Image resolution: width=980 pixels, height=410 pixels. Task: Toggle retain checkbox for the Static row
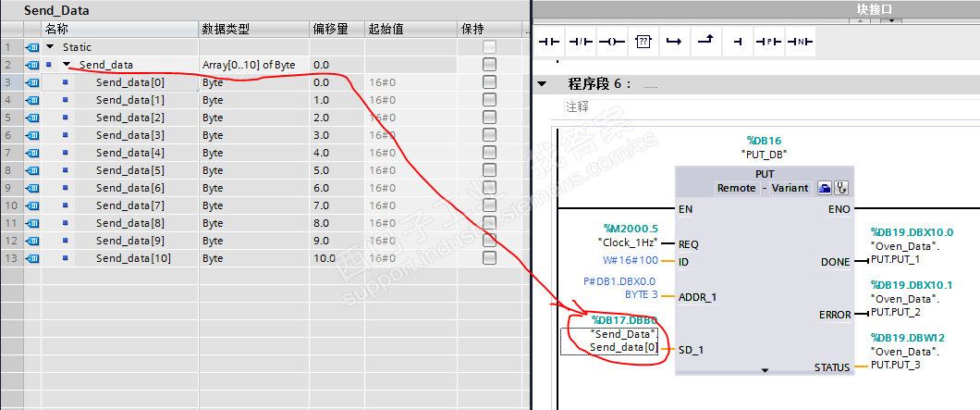pyautogui.click(x=489, y=47)
